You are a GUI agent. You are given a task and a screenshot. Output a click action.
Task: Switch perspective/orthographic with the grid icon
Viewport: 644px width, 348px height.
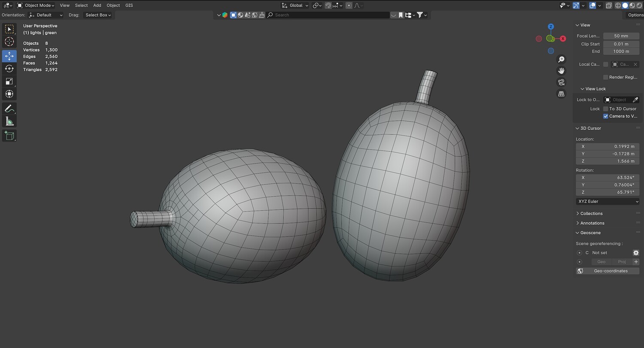[x=561, y=94]
